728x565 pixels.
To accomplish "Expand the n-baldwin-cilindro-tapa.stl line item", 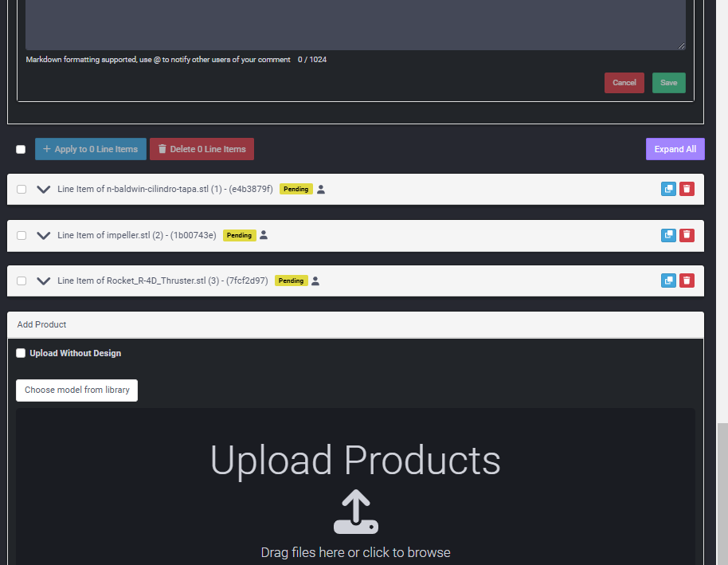I will [44, 190].
